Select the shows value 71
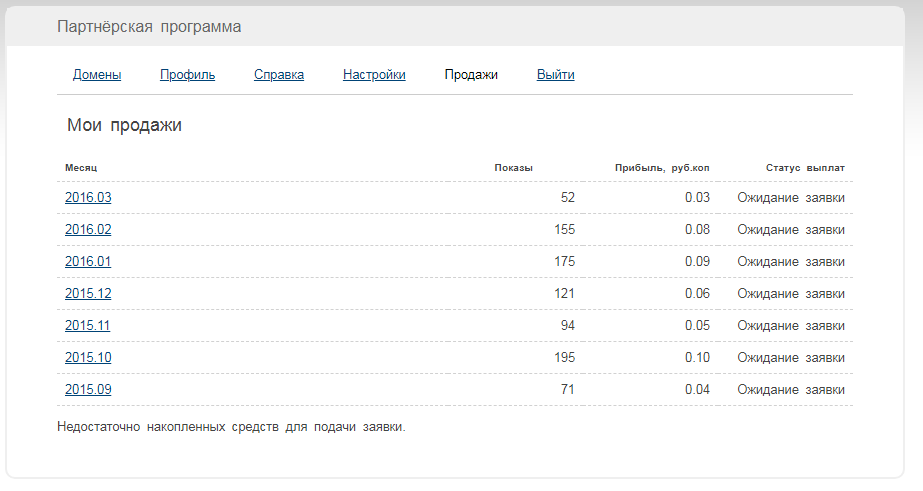This screenshot has height=491, width=923. pyautogui.click(x=567, y=389)
